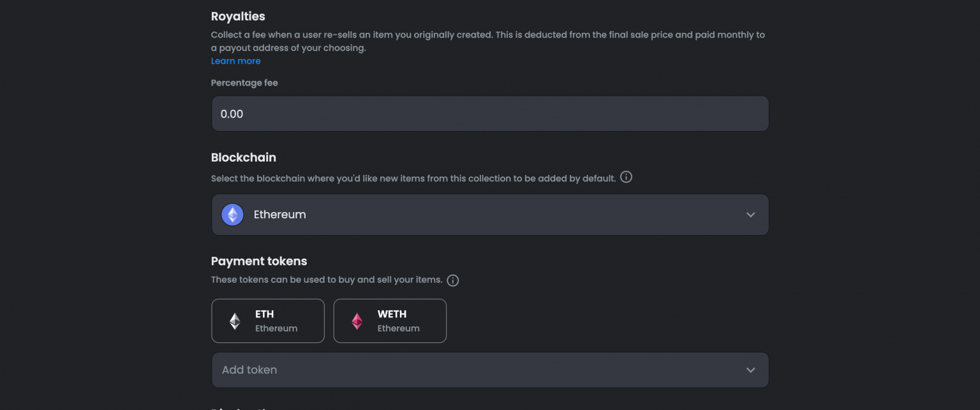The width and height of the screenshot is (980, 410).
Task: Click the Royalties Learn more hyperlink
Action: [235, 60]
